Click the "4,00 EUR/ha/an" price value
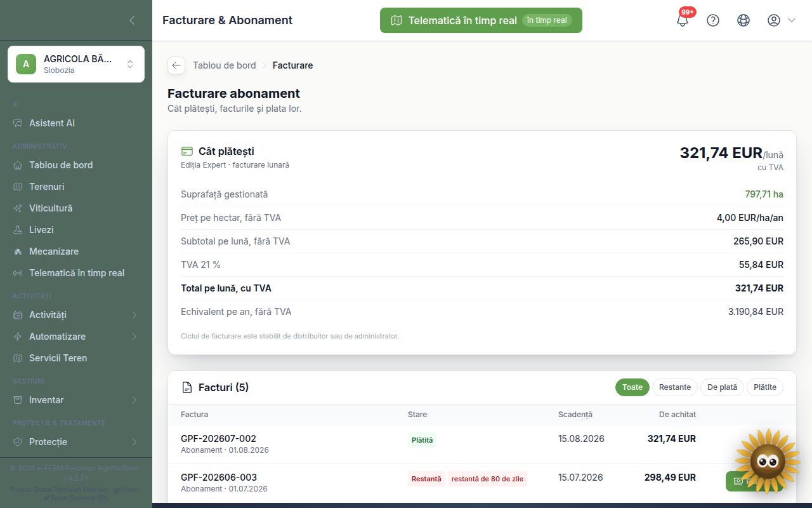 (750, 218)
